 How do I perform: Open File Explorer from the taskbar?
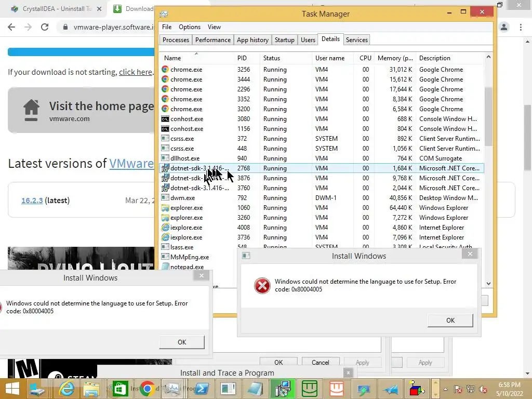(91, 389)
